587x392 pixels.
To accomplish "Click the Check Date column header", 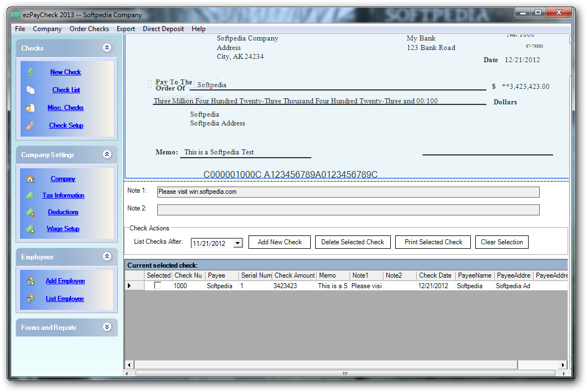I will [436, 275].
